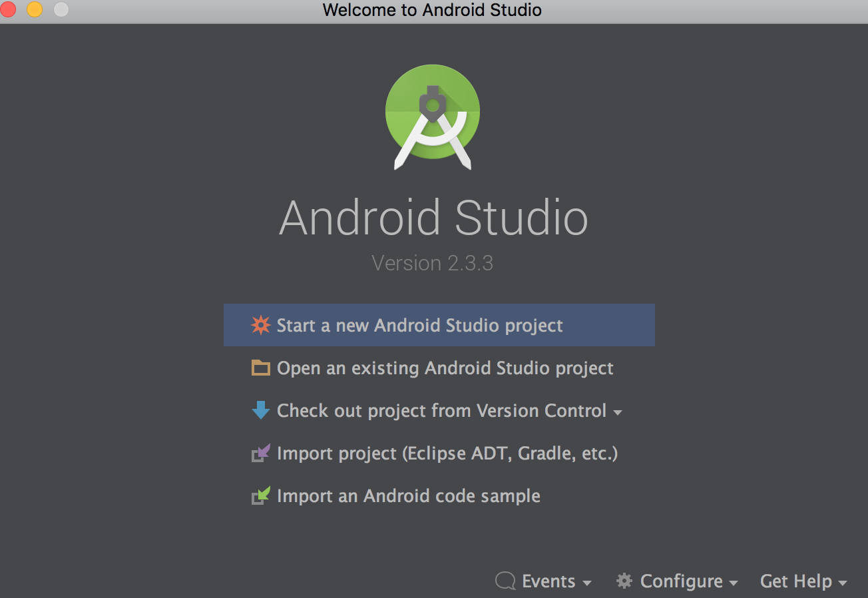Image resolution: width=868 pixels, height=598 pixels.
Task: Click the Version 2.3.3 text
Action: pyautogui.click(x=433, y=263)
